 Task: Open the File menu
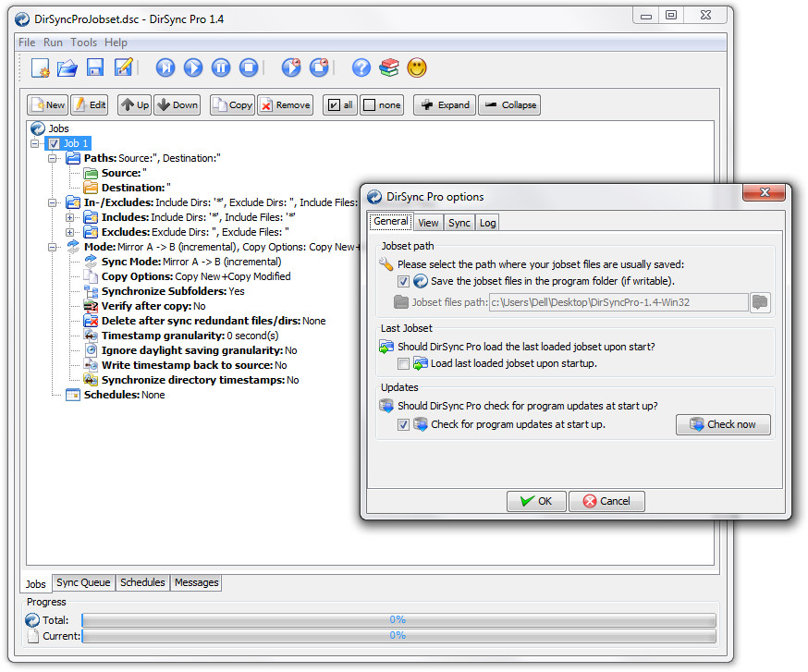pyautogui.click(x=27, y=43)
